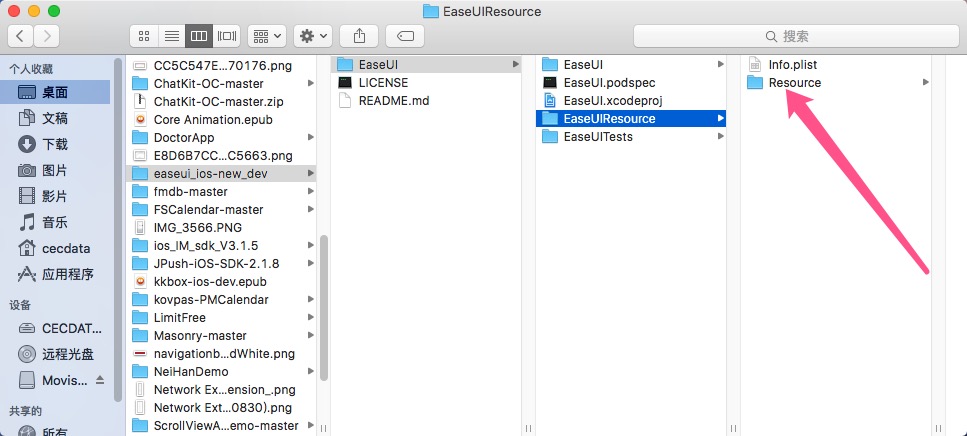Open 影片 in the sidebar

pyautogui.click(x=56, y=196)
